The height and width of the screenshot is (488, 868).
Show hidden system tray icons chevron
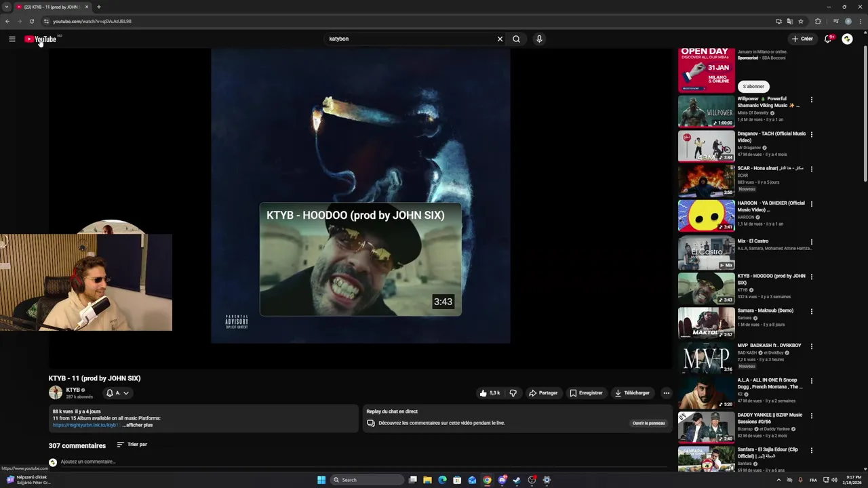778,480
